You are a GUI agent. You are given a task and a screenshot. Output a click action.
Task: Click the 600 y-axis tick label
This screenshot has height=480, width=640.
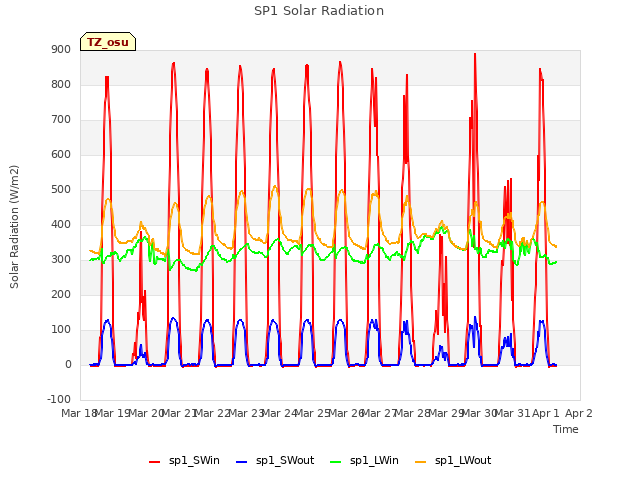pyautogui.click(x=61, y=155)
